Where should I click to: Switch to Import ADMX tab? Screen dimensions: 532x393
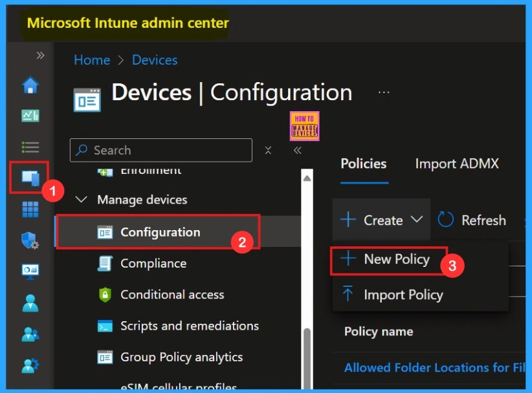(x=457, y=164)
